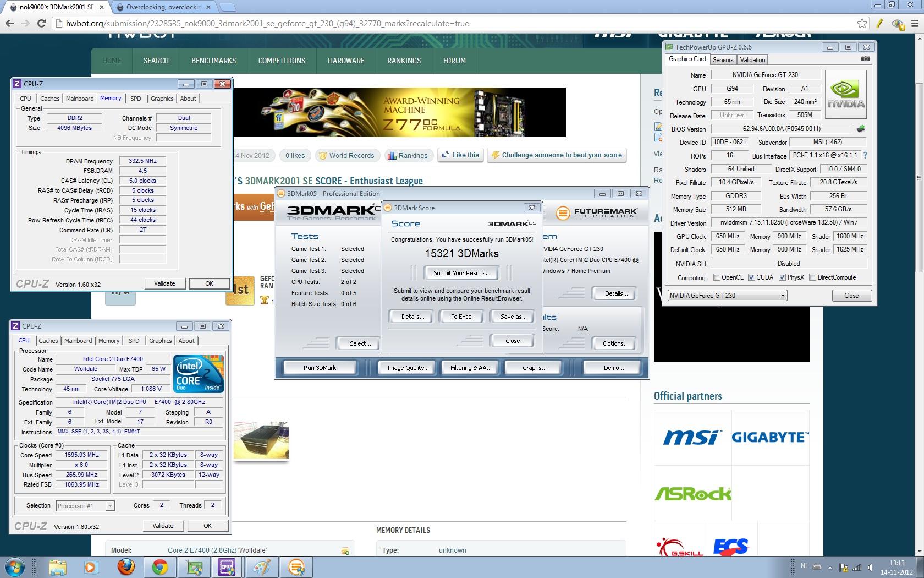This screenshot has width=924, height=578.
Task: Click the Intel Core 2 Duo logo in CPU-Z
Action: [x=199, y=373]
